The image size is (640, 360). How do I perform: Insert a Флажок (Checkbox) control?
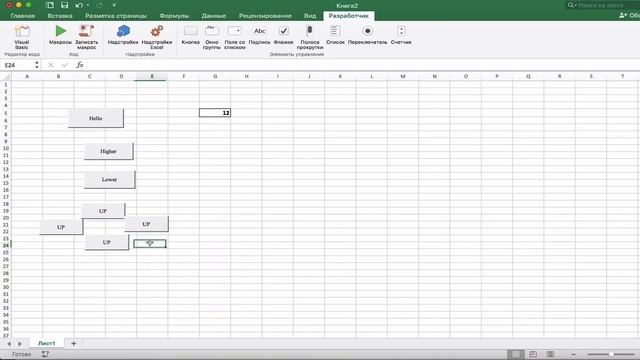284,35
